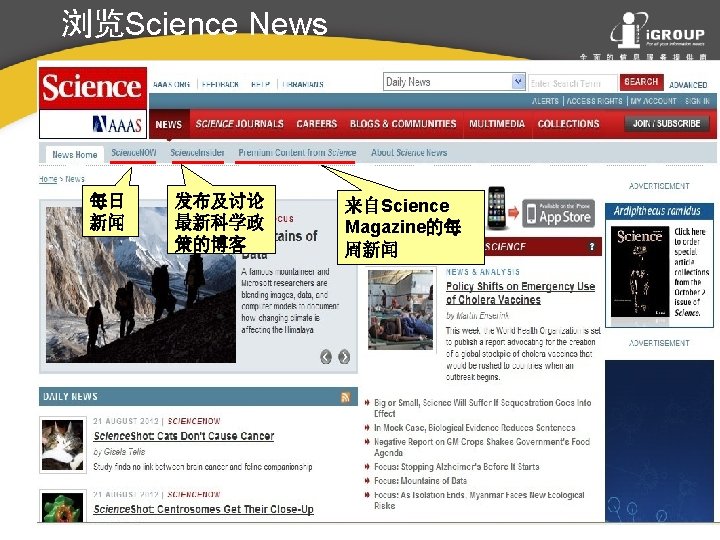The width and height of the screenshot is (720, 540).
Task: Open the LIBRARIANS link
Action: 303,84
